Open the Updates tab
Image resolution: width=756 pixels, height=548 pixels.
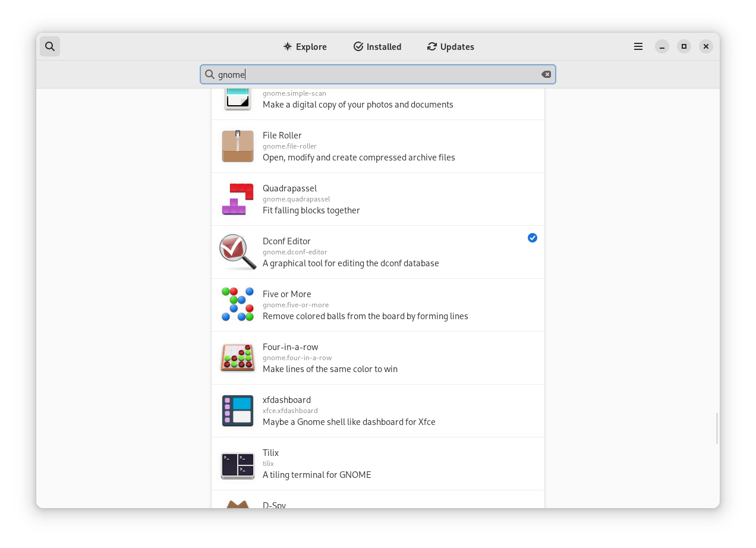[451, 46]
